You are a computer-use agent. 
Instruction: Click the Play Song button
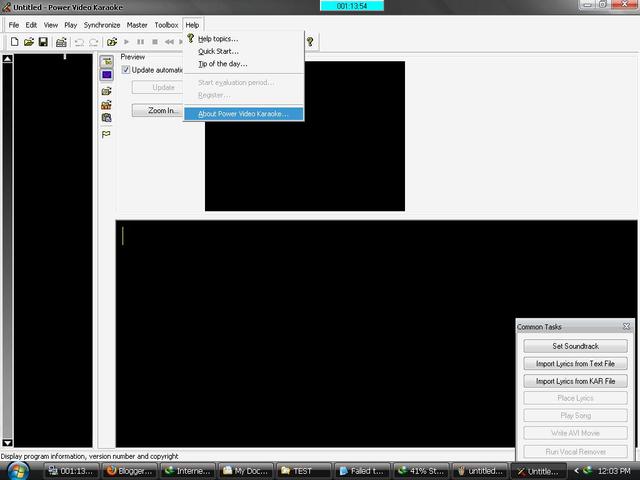(576, 416)
